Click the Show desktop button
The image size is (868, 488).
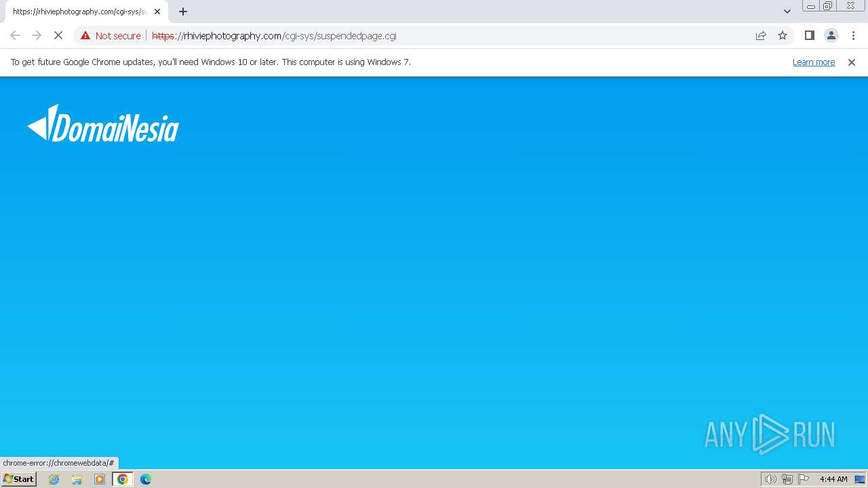860,479
